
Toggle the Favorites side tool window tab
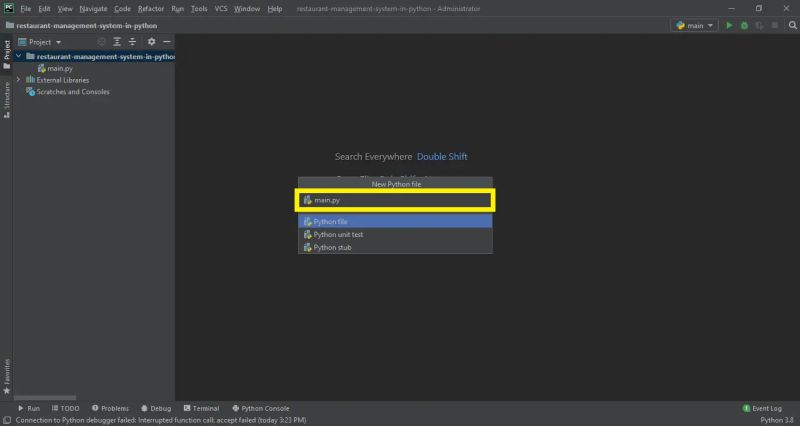coord(7,377)
